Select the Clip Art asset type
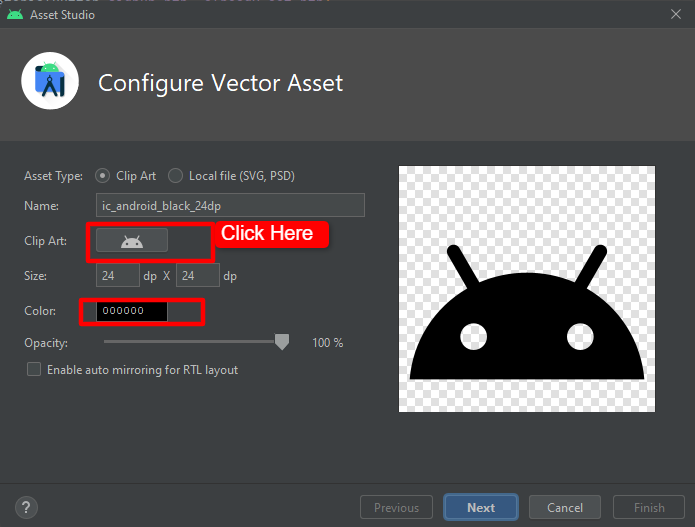This screenshot has width=695, height=527. coord(102,176)
